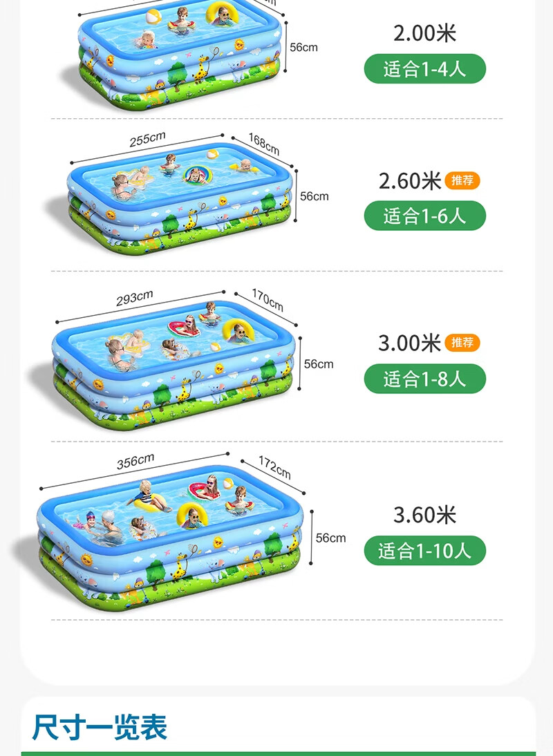Select the 170cm width dimension label
The width and height of the screenshot is (553, 756).
266,301
